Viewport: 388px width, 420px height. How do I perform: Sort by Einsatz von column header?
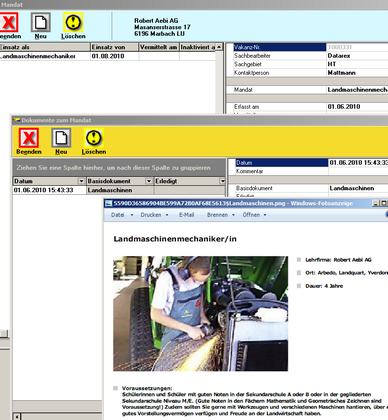pyautogui.click(x=114, y=47)
